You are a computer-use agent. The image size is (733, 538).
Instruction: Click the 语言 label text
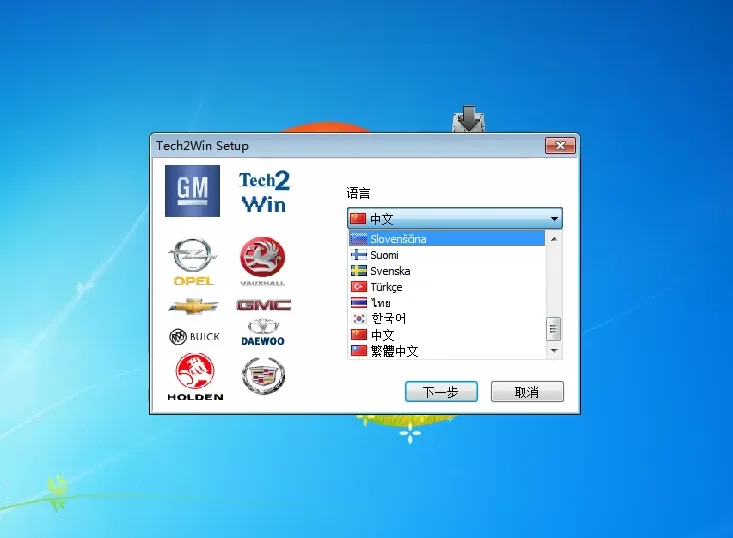tap(358, 193)
